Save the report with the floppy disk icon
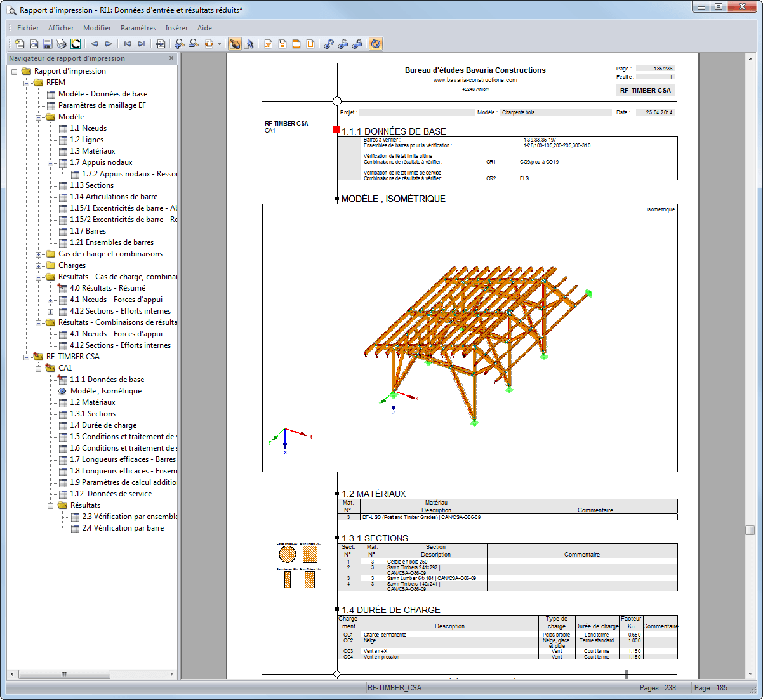763x700 pixels. [x=48, y=44]
